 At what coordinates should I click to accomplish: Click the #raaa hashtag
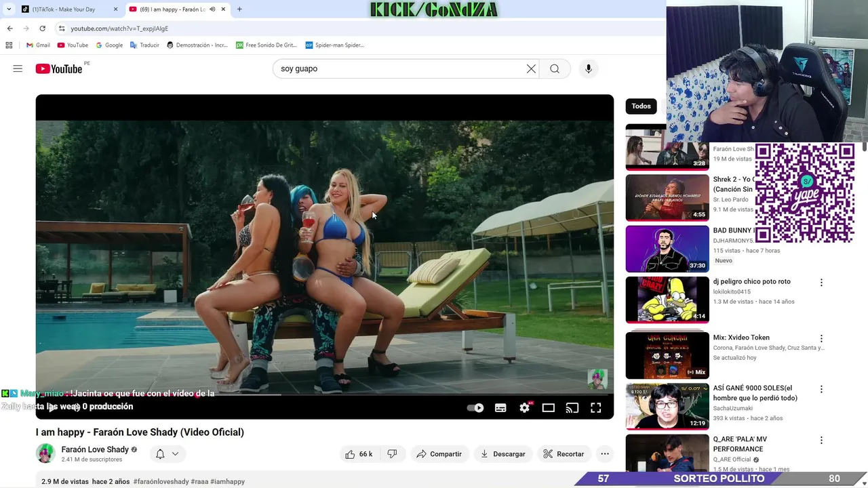[199, 482]
